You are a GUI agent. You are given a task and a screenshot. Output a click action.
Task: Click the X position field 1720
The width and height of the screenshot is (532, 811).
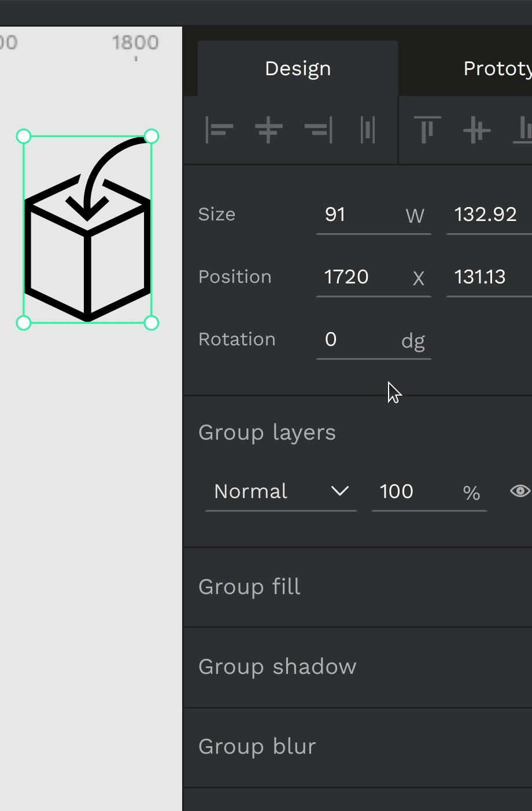(x=374, y=278)
